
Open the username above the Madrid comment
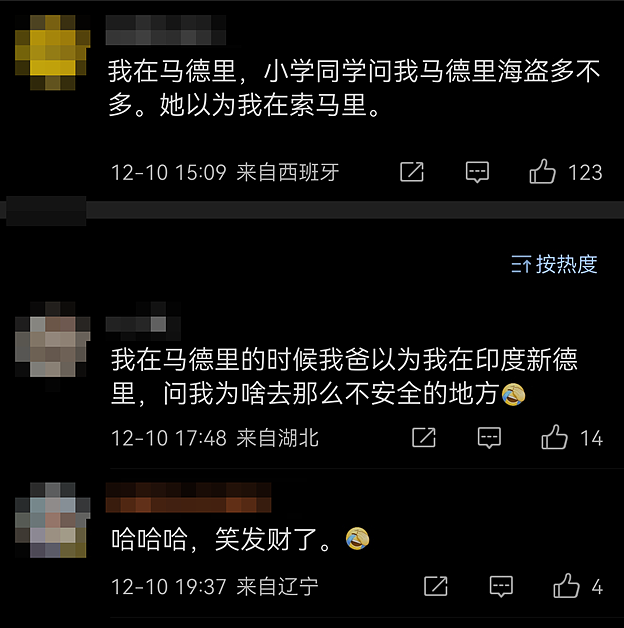coord(166,30)
